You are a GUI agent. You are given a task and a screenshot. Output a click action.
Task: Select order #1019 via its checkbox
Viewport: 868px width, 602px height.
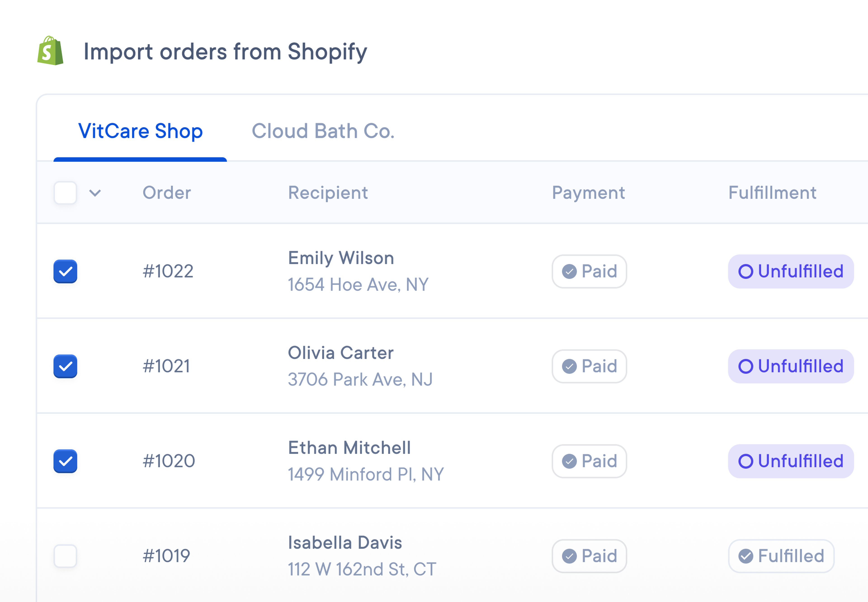pyautogui.click(x=65, y=556)
